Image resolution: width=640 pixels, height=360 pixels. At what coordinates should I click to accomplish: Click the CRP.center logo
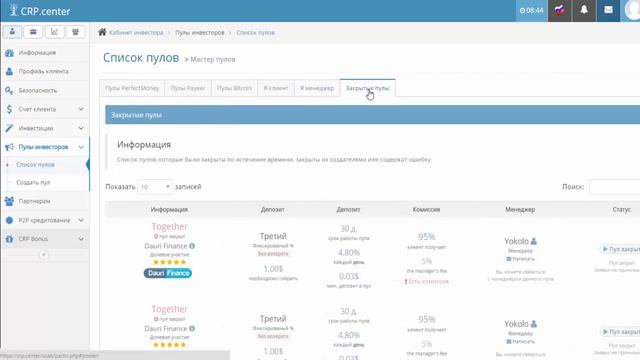click(40, 11)
